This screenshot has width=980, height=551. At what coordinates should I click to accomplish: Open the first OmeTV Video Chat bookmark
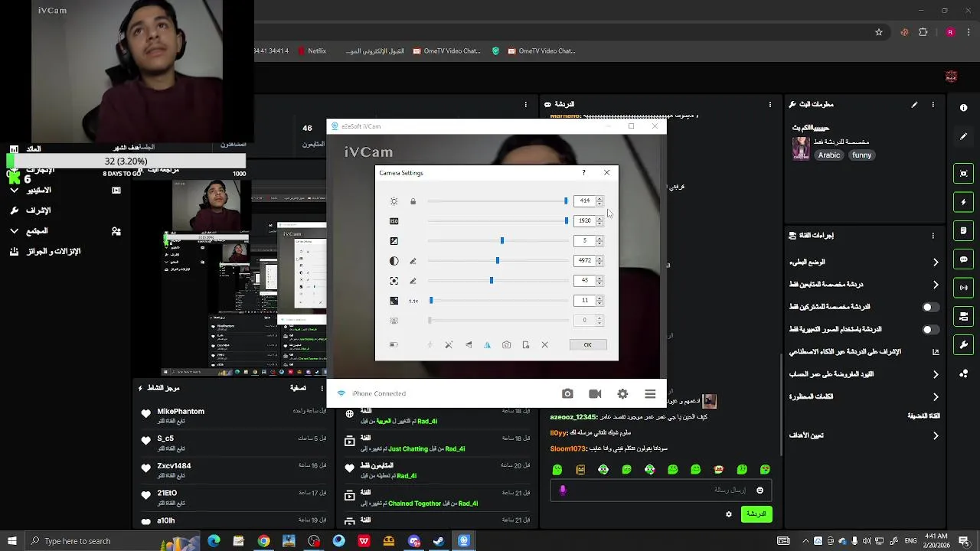tap(446, 51)
